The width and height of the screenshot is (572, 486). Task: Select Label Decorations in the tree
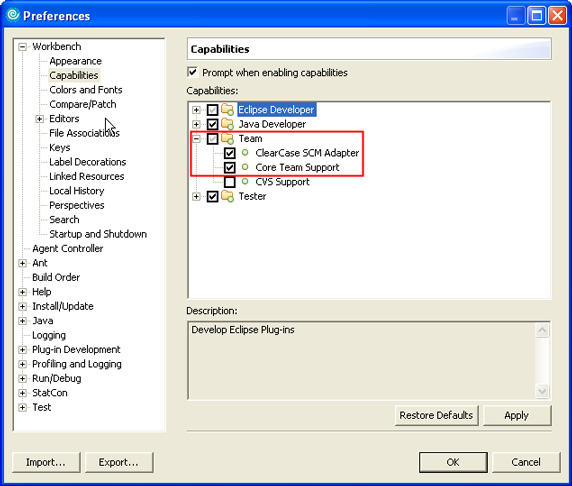pyautogui.click(x=88, y=162)
